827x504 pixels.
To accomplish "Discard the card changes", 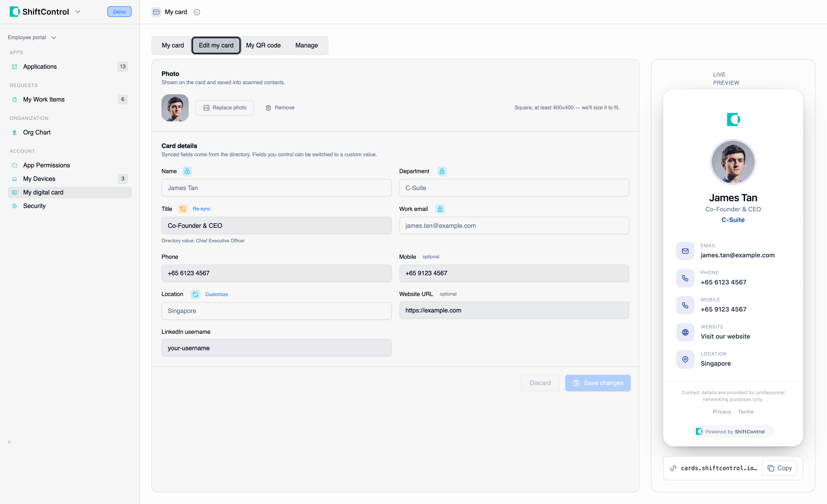I will 540,383.
